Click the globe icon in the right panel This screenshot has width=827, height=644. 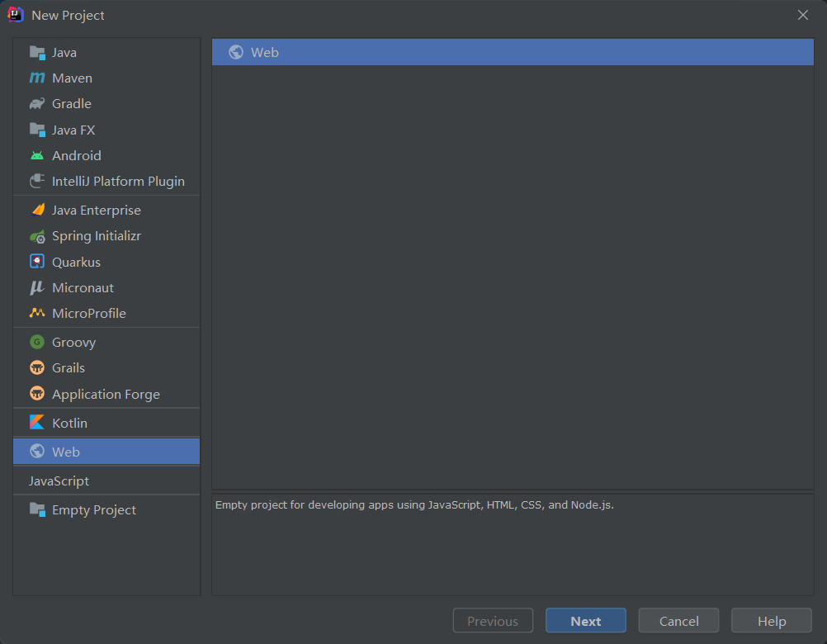click(236, 52)
